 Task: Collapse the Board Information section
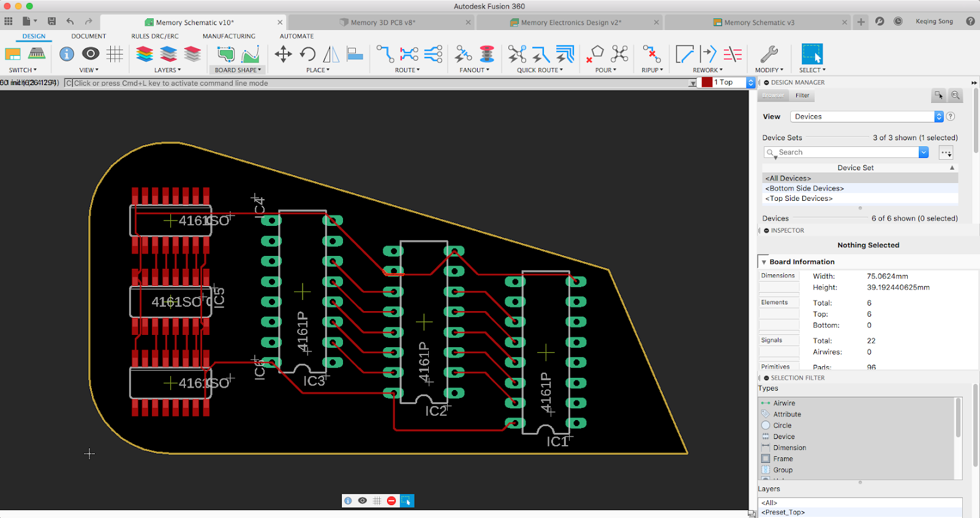point(764,262)
